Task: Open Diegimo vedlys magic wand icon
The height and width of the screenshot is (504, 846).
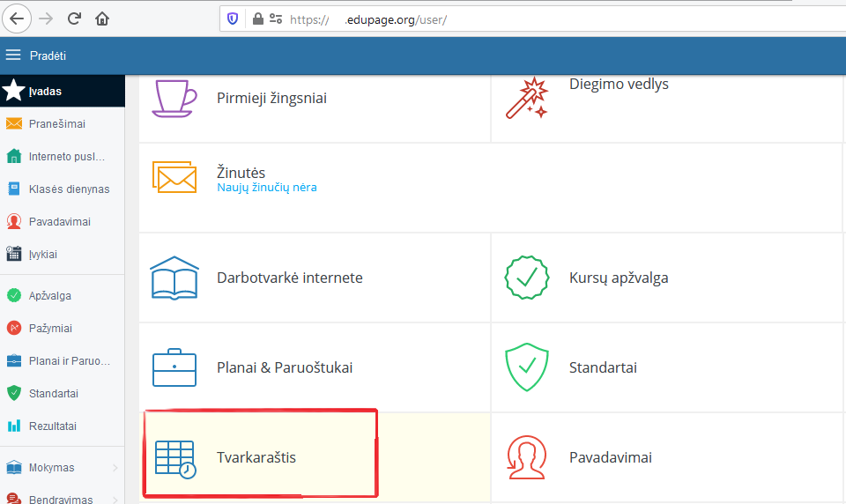Action: [527, 98]
